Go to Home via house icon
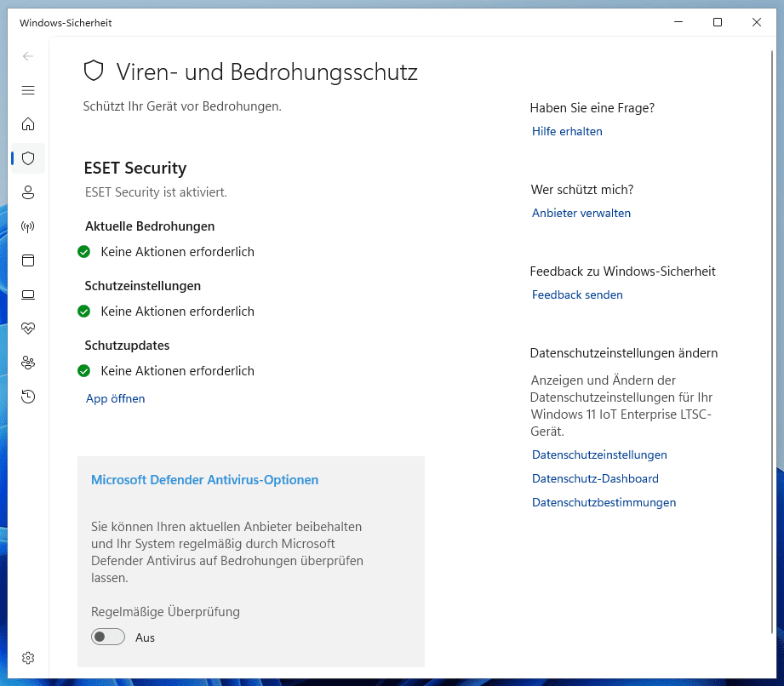 [x=28, y=124]
